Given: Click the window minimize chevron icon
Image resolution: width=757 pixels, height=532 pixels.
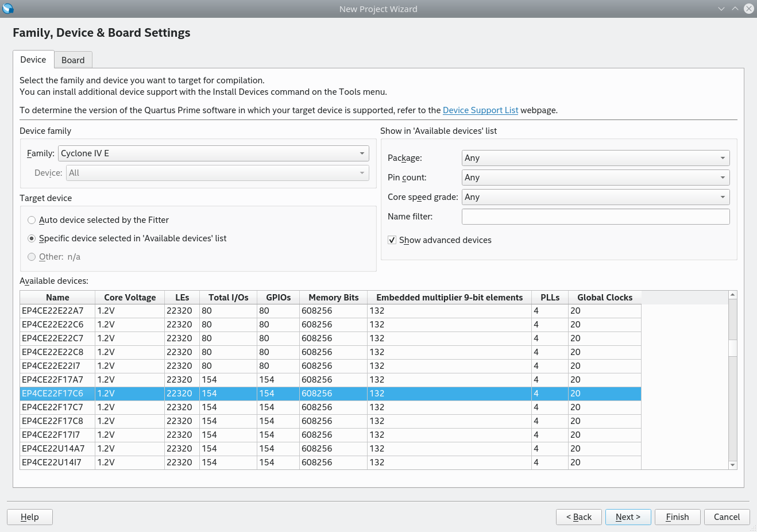Looking at the screenshot, I should (721, 9).
